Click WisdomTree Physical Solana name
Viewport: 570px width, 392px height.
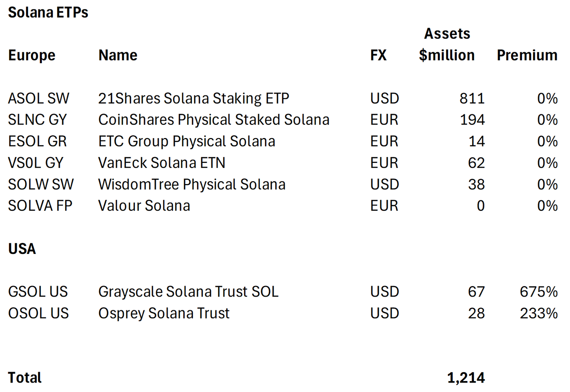192,184
